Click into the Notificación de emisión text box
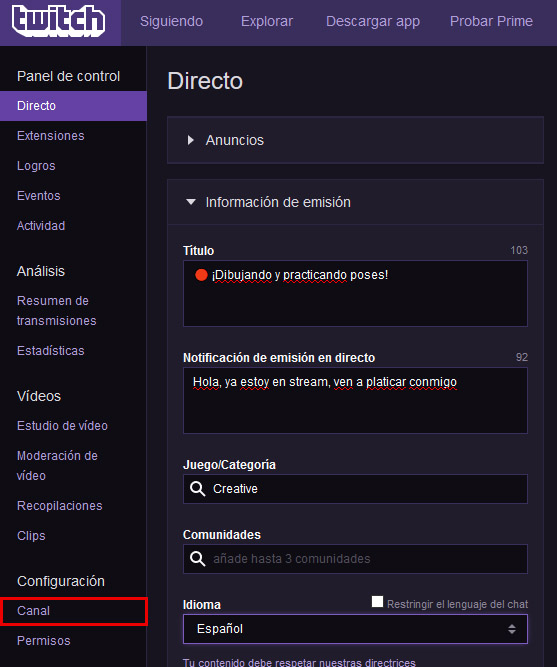The height and width of the screenshot is (667, 557). [x=355, y=400]
